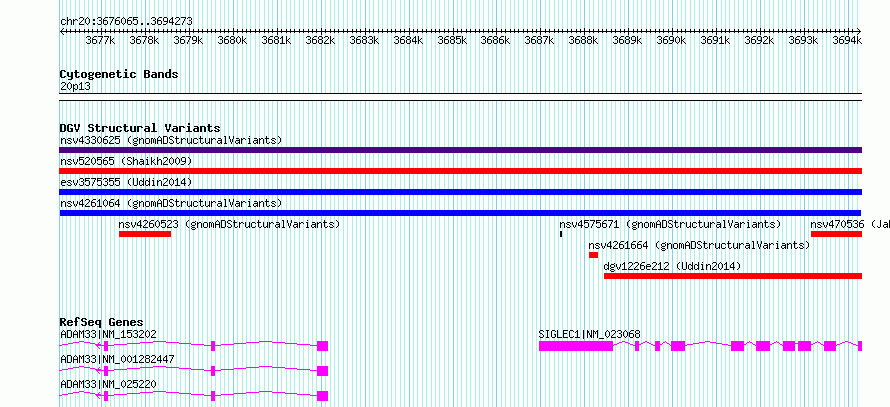Open the ADAM33|NM_001282447 transcript label

point(117,359)
